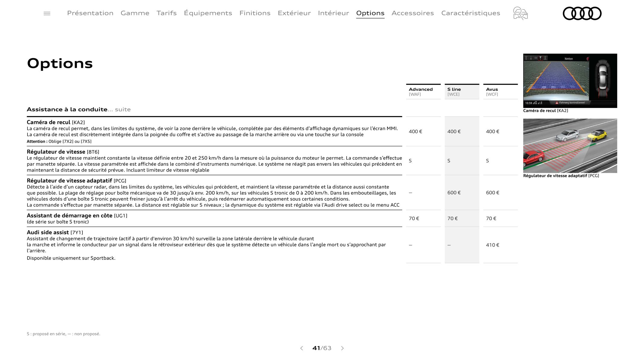This screenshot has height=362, width=644.
Task: Open the Gamme tab
Action: pyautogui.click(x=135, y=13)
